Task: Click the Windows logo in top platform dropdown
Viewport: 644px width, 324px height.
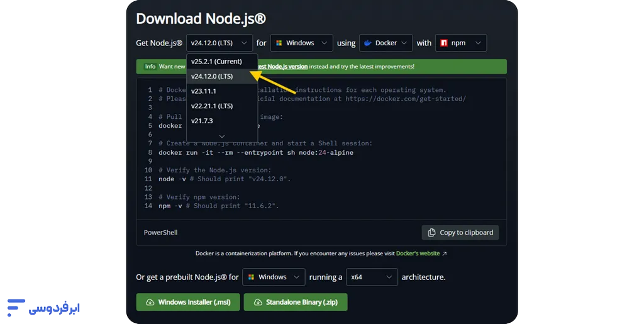Action: [279, 43]
